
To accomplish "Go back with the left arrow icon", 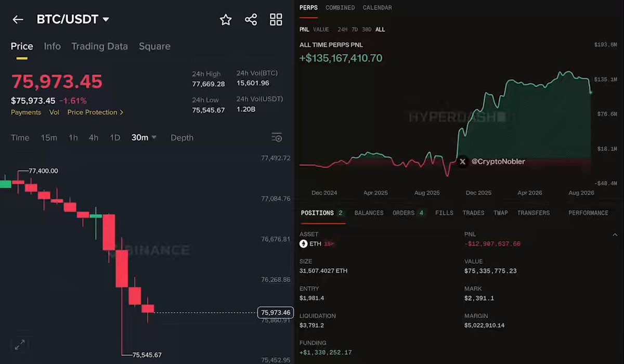I will 18,20.
